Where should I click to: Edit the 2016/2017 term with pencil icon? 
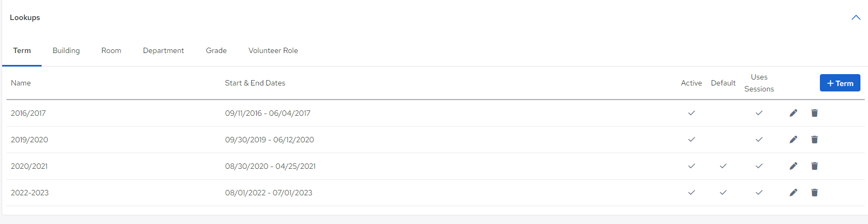click(793, 113)
